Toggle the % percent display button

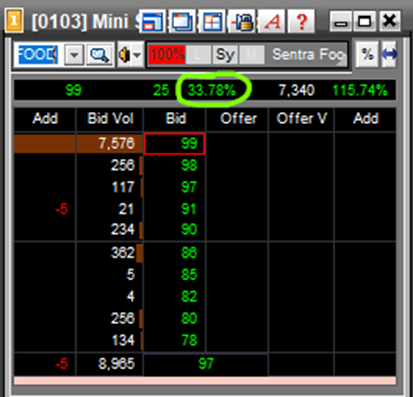pos(367,54)
